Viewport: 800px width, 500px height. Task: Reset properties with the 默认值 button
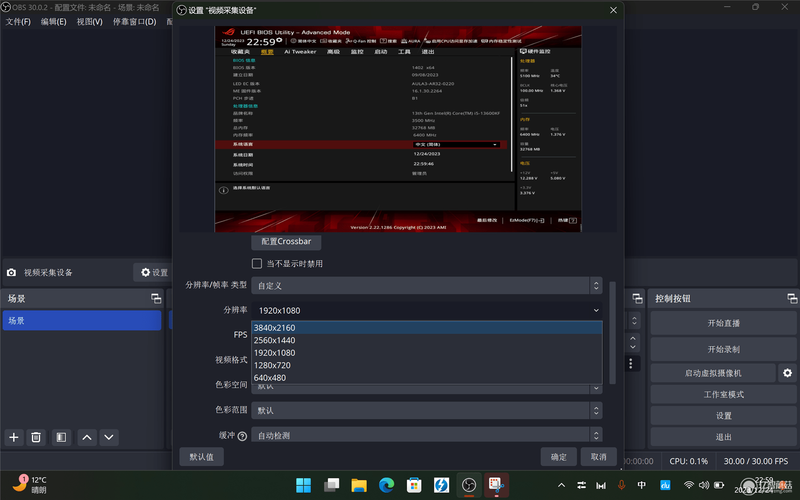click(202, 457)
